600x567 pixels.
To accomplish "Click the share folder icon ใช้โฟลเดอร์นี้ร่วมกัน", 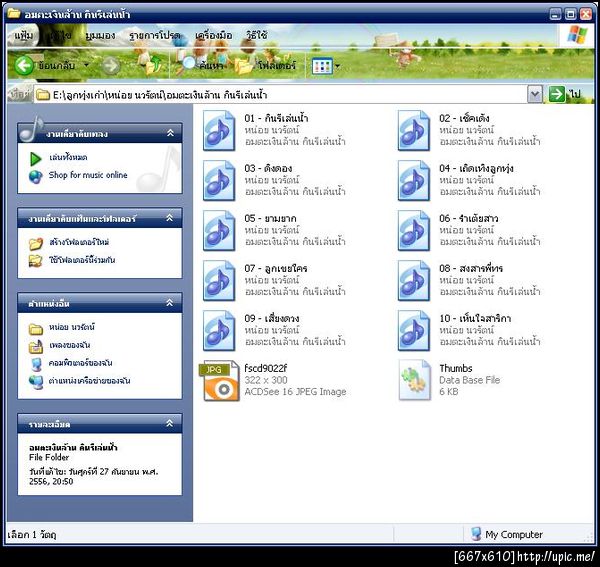I will pos(36,261).
